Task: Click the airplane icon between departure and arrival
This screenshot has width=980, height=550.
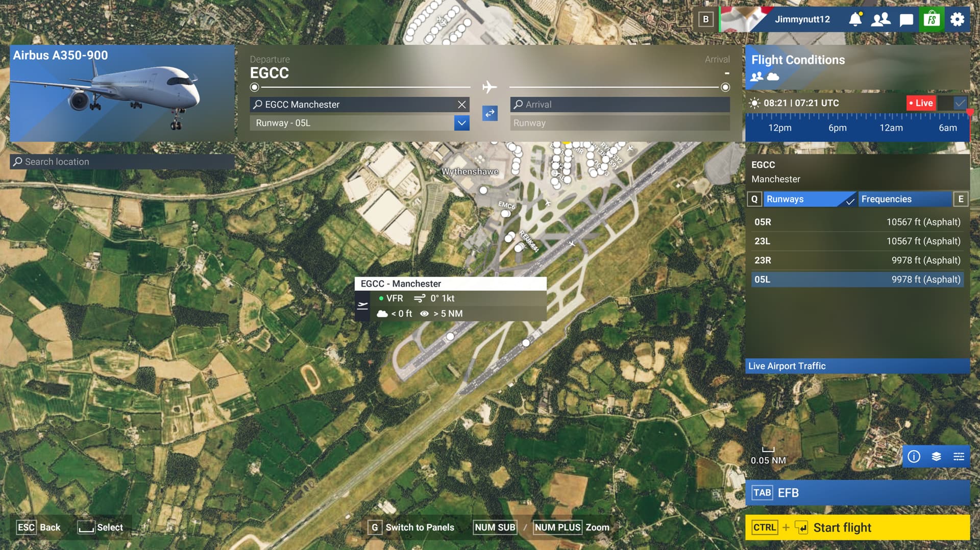Action: point(489,87)
